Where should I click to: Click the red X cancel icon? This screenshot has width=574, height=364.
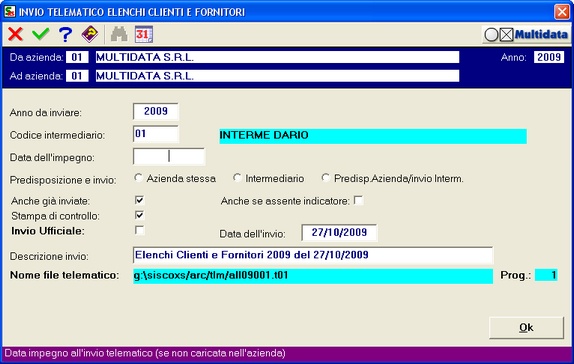click(x=15, y=34)
